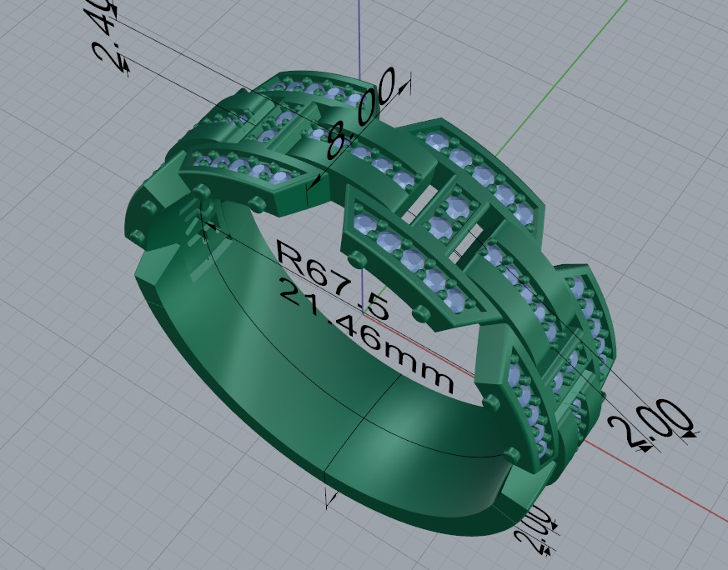Select the "8.00" width dimension text
Image resolution: width=728 pixels, height=570 pixels.
361,112
